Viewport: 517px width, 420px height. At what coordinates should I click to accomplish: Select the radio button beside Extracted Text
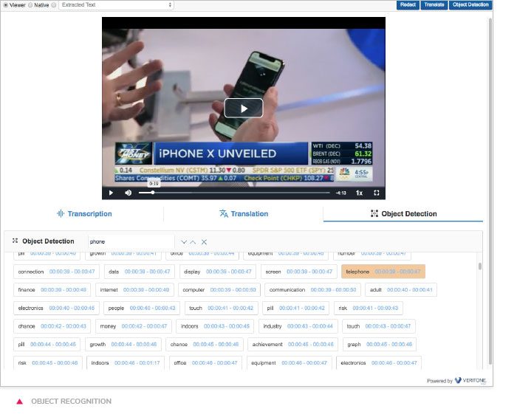[54, 5]
